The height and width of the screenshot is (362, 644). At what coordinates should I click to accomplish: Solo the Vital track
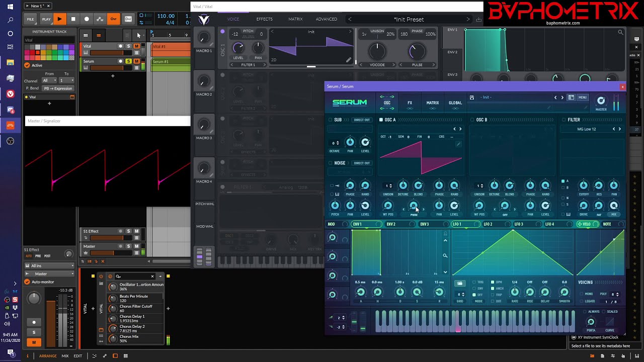(128, 46)
